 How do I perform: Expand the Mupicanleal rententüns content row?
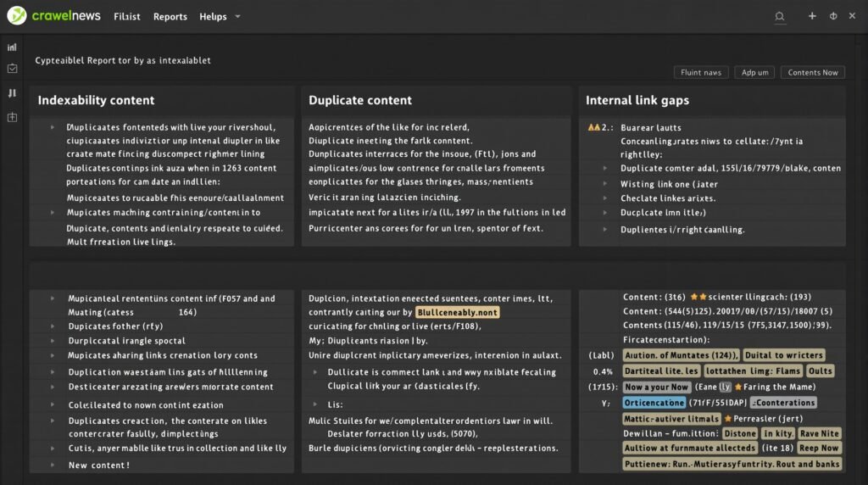(x=53, y=298)
